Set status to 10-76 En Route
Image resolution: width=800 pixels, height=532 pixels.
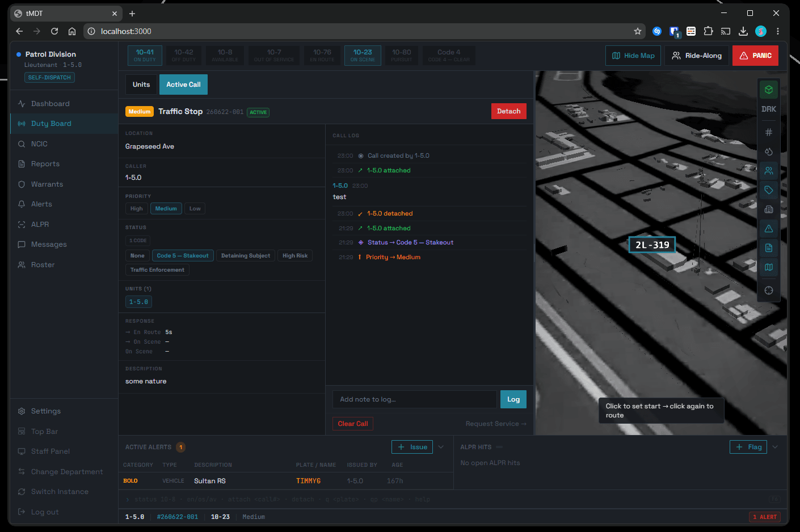322,56
